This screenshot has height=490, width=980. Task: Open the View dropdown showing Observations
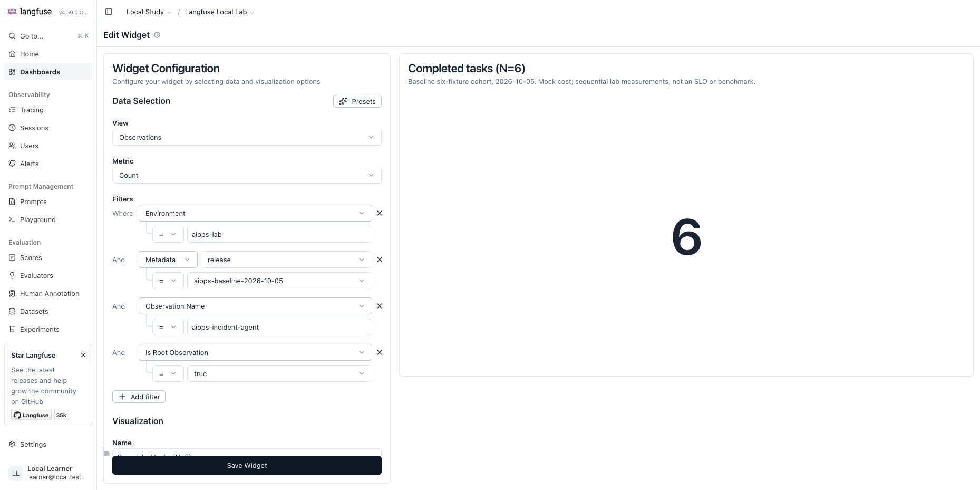click(247, 137)
